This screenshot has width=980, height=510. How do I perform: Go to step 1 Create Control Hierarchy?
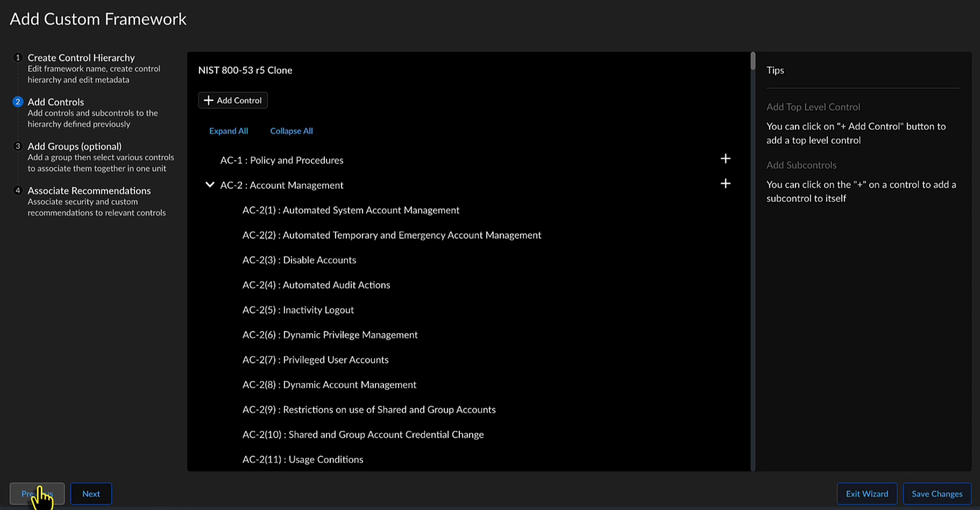tap(81, 58)
